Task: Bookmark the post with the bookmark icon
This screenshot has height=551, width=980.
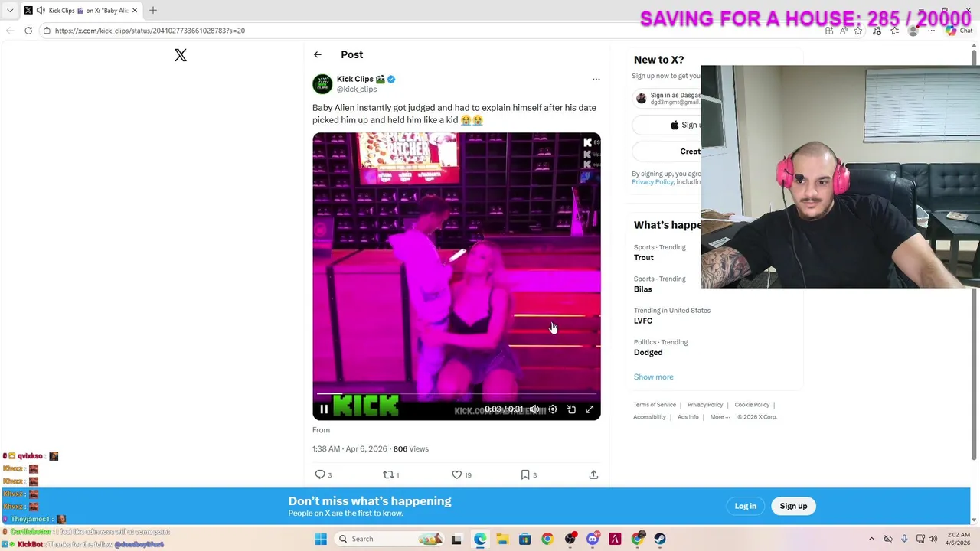Action: point(525,474)
